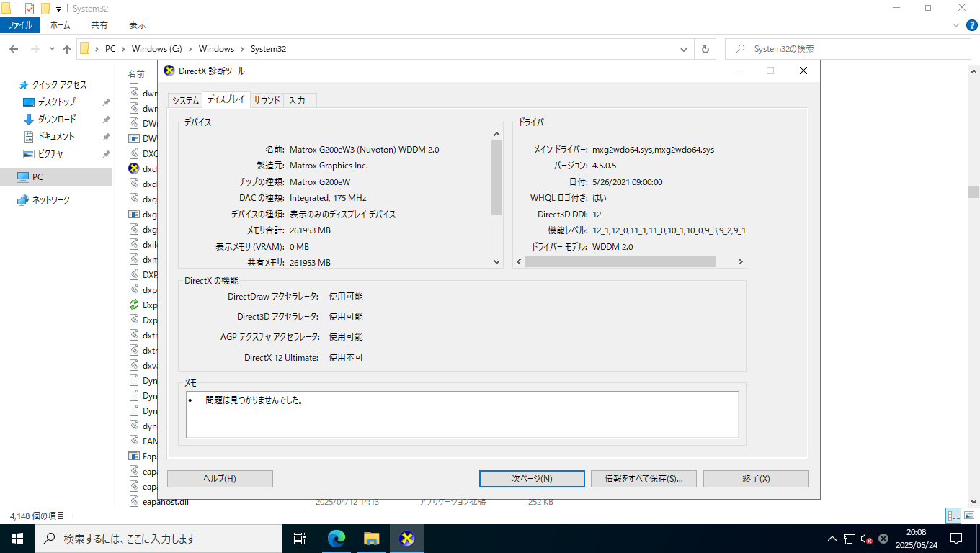Screen dimensions: 980x553
Task: Focus the System32の検索 search box
Action: pyautogui.click(x=848, y=49)
